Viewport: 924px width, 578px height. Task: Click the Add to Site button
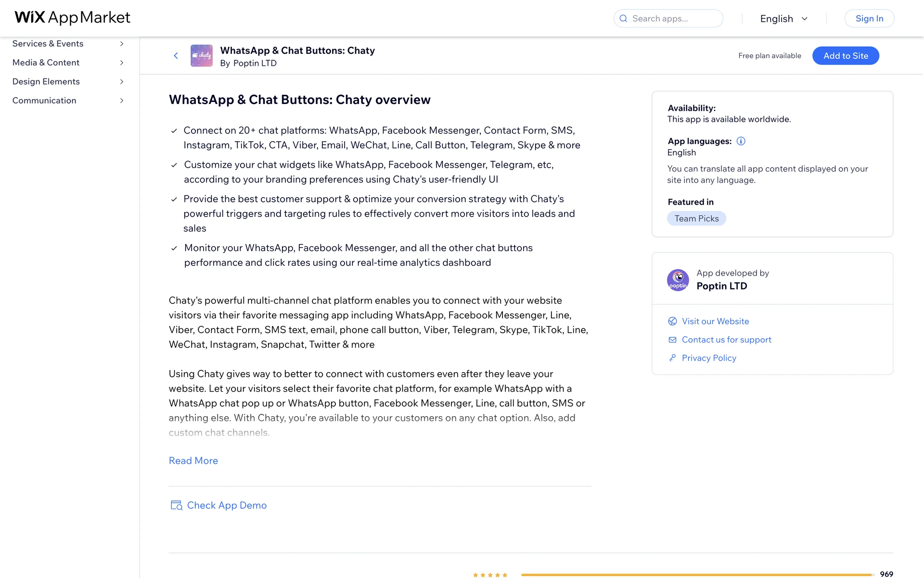pyautogui.click(x=846, y=56)
